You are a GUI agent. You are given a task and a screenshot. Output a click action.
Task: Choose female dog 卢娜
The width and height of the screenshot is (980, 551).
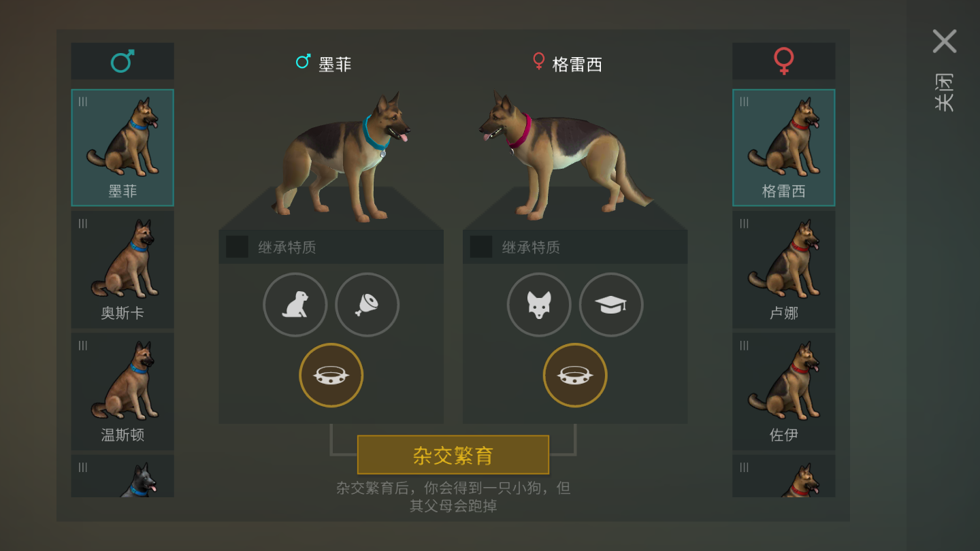(784, 269)
